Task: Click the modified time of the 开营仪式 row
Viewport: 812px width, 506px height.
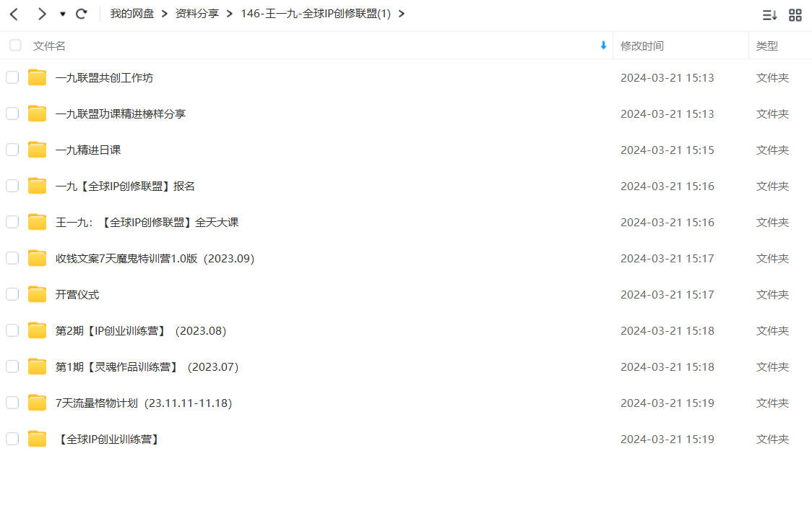Action: (667, 295)
